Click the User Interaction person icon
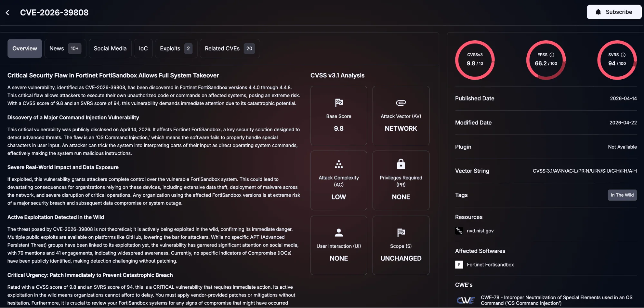This screenshot has width=644, height=308. [339, 232]
